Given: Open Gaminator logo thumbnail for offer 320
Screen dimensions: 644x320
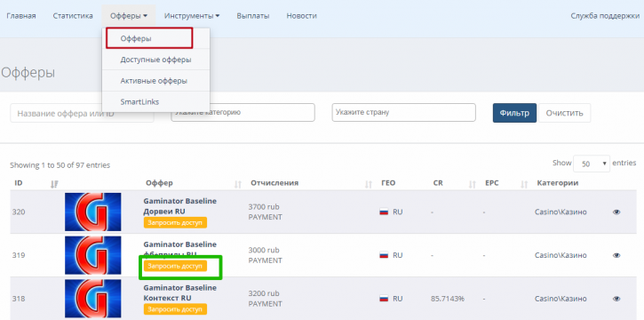Looking at the screenshot, I should [x=92, y=212].
